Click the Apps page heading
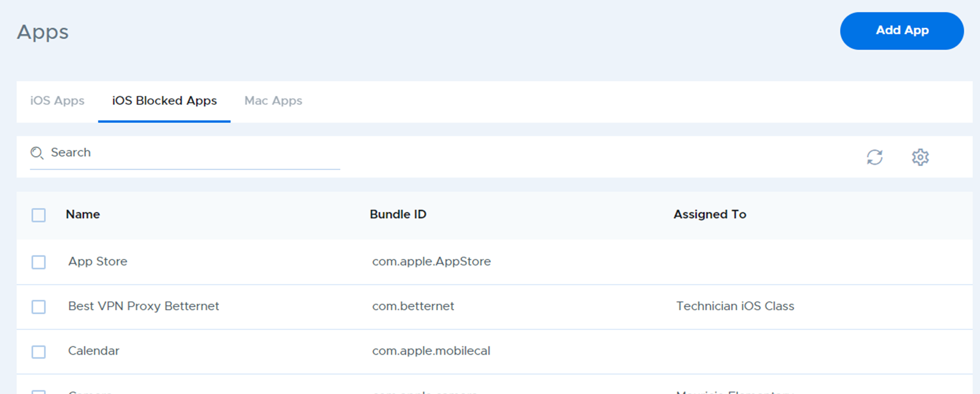The height and width of the screenshot is (394, 980). pos(43,33)
